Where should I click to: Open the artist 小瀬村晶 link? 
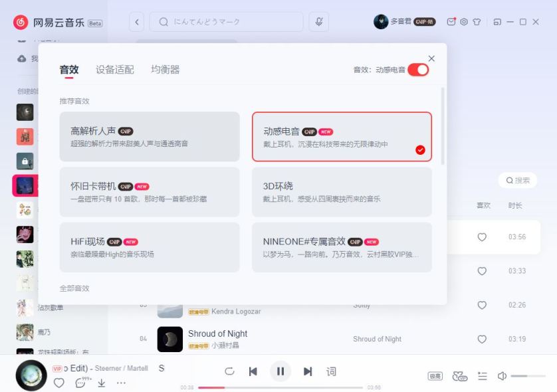tap(225, 345)
